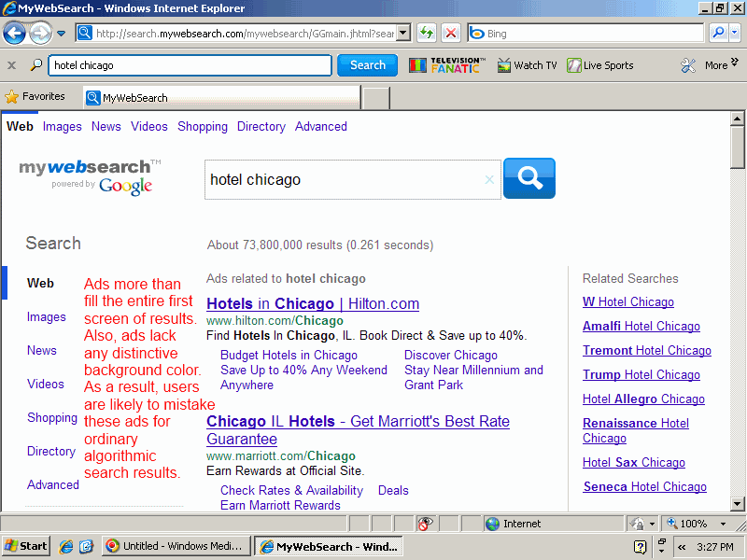Switch to Videos in the top navigation

[149, 127]
